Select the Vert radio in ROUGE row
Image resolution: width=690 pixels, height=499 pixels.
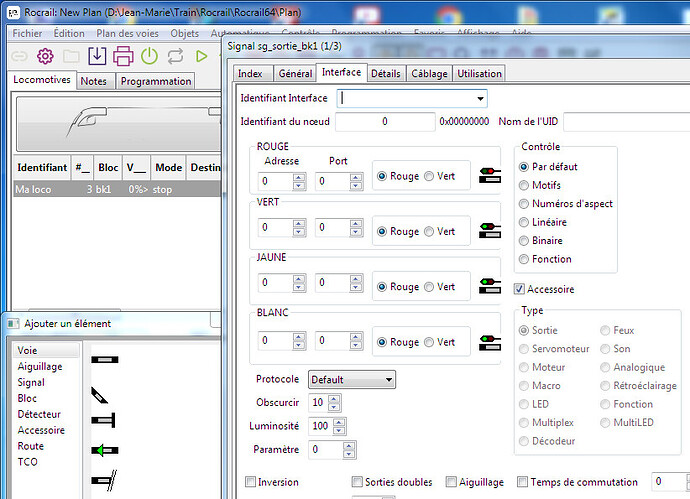430,176
